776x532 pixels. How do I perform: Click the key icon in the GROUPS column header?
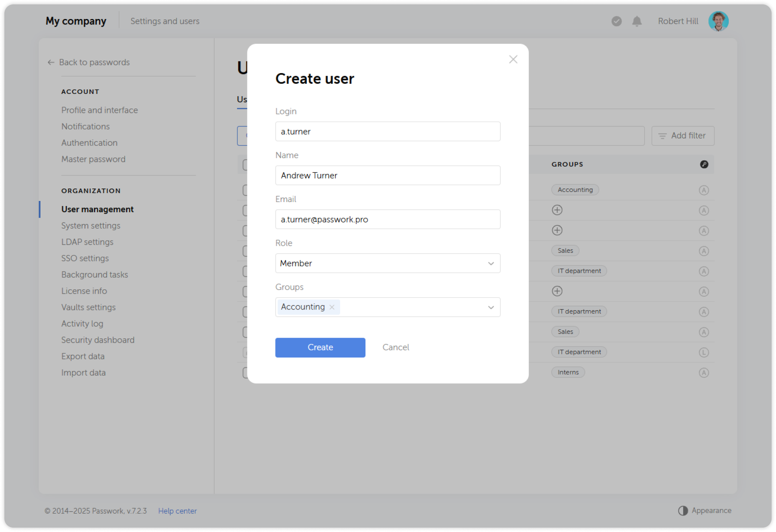(x=704, y=164)
